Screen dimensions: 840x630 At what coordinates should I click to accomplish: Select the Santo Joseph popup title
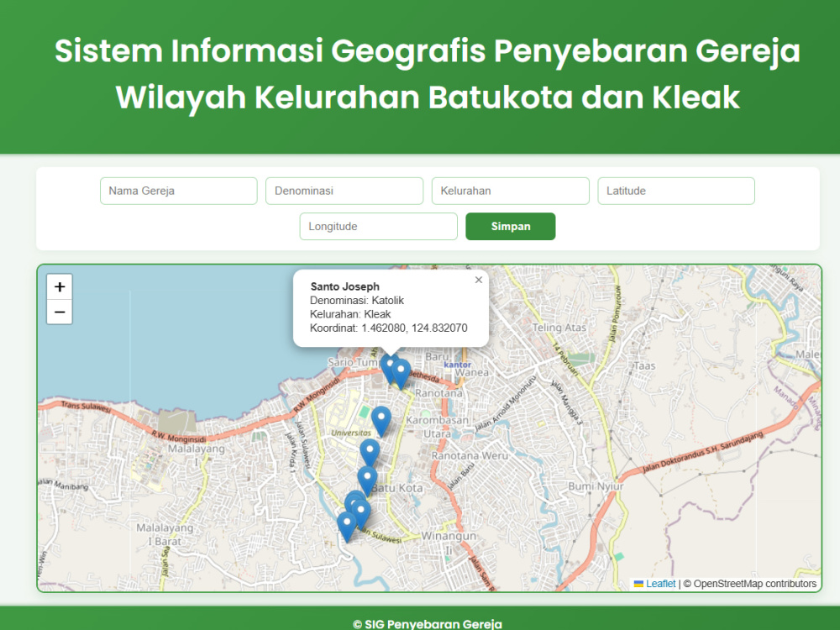click(344, 286)
